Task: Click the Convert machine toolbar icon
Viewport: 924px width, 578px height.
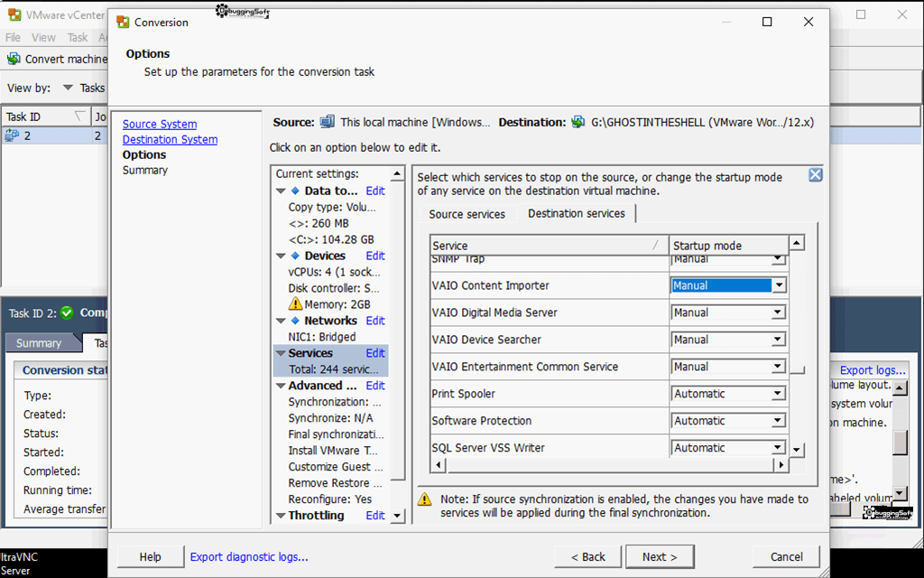Action: (x=14, y=59)
